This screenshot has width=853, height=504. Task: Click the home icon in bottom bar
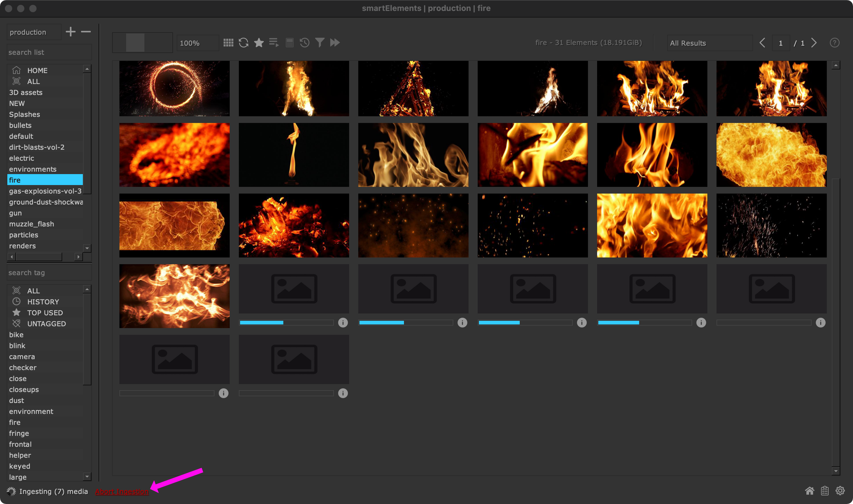[x=809, y=491]
